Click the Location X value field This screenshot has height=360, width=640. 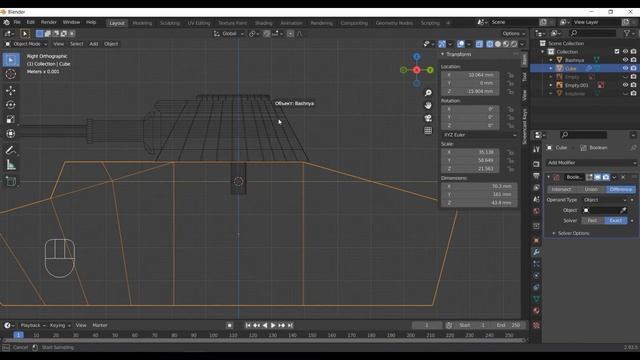click(x=470, y=75)
